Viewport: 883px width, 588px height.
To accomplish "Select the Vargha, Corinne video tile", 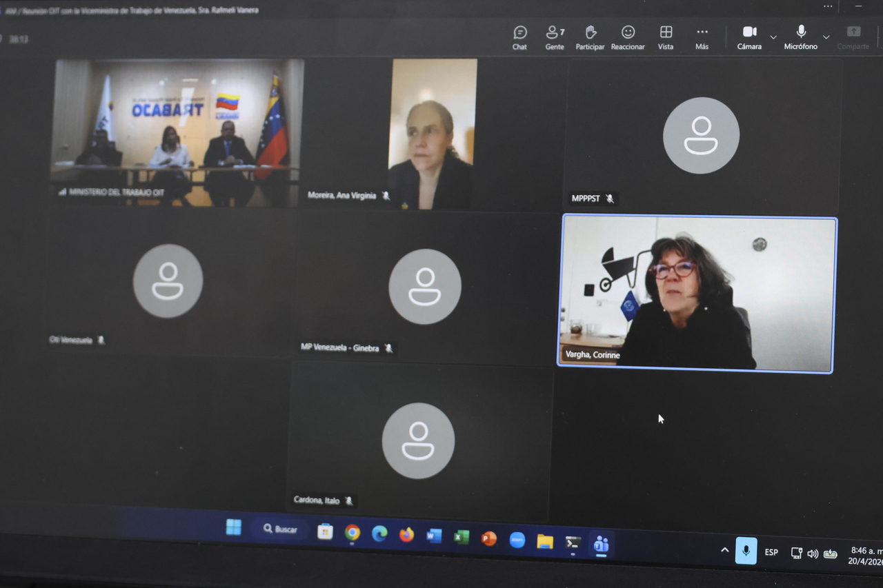I will 697,294.
